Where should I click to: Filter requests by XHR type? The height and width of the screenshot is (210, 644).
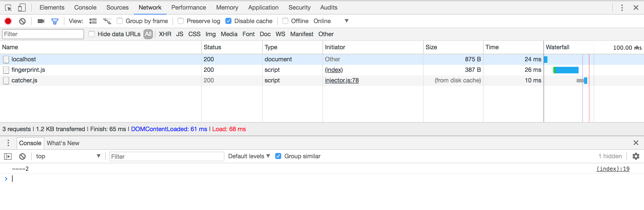(165, 34)
